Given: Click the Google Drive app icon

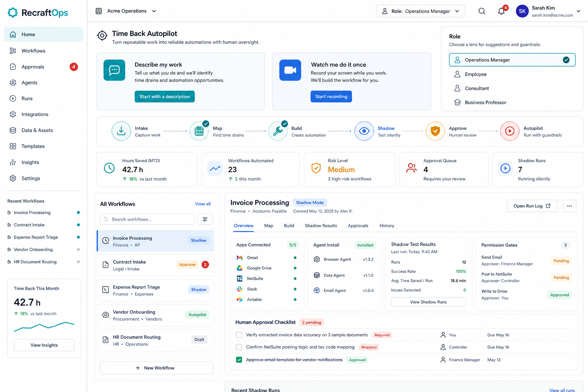Looking at the screenshot, I should 240,268.
